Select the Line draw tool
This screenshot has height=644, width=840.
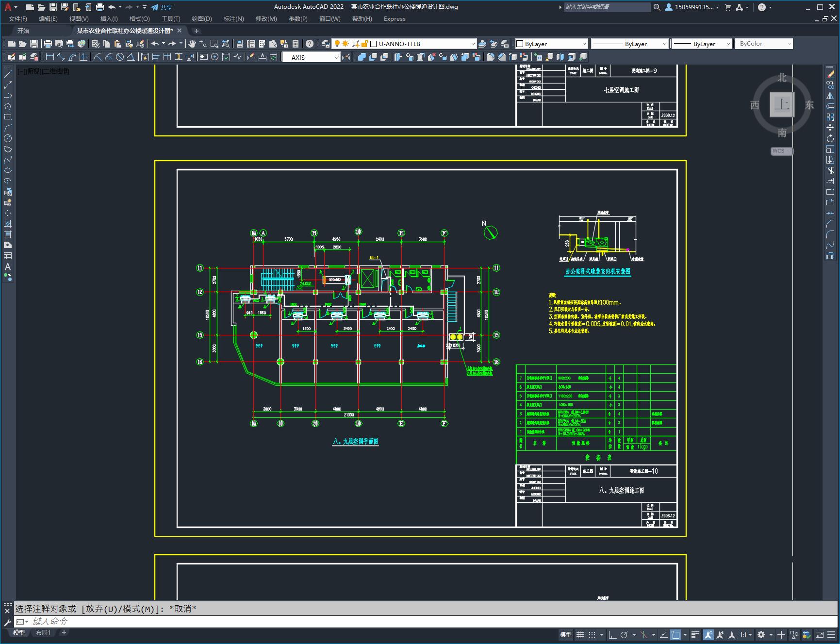[8, 74]
